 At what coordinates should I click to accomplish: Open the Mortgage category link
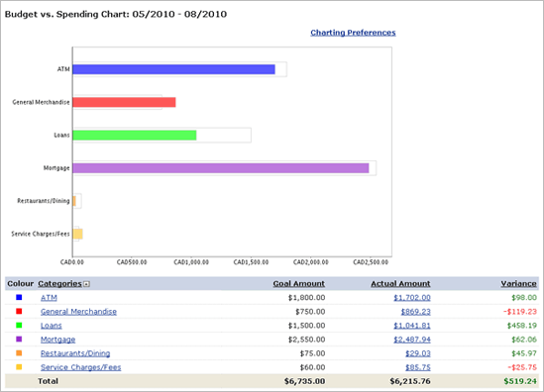pyautogui.click(x=57, y=340)
